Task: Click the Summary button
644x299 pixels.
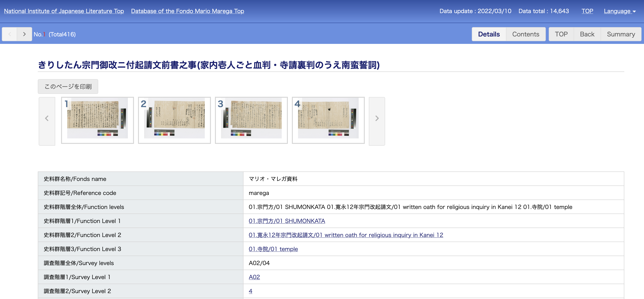Action: (x=621, y=34)
